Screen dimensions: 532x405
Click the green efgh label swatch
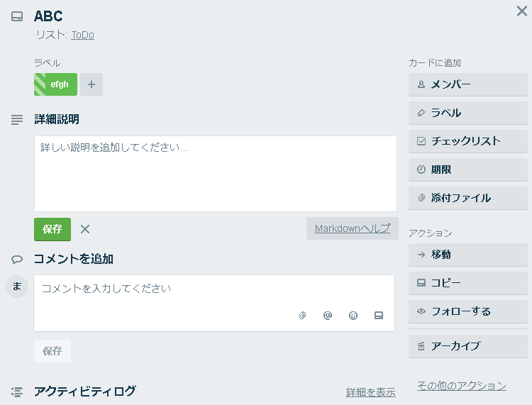pyautogui.click(x=56, y=84)
